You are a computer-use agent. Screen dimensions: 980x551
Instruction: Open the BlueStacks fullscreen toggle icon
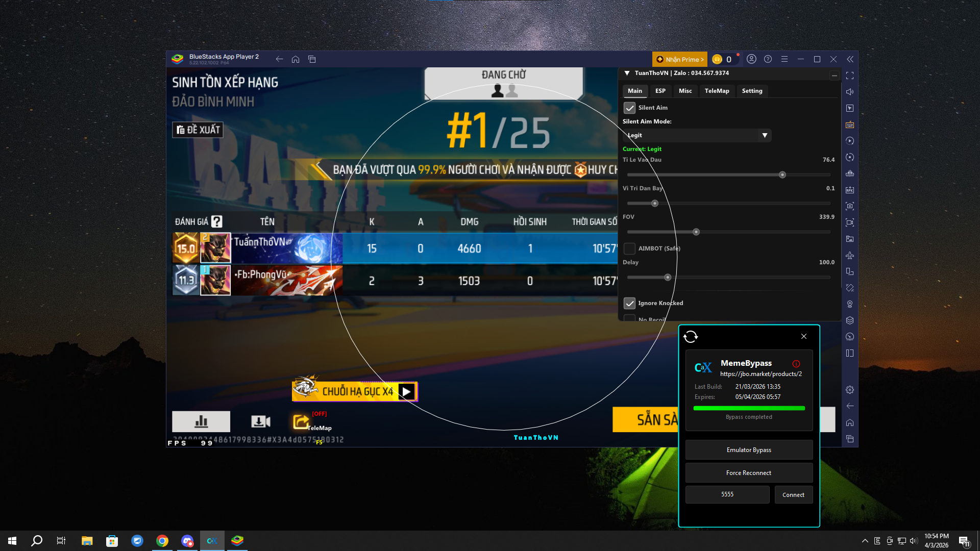click(x=850, y=76)
